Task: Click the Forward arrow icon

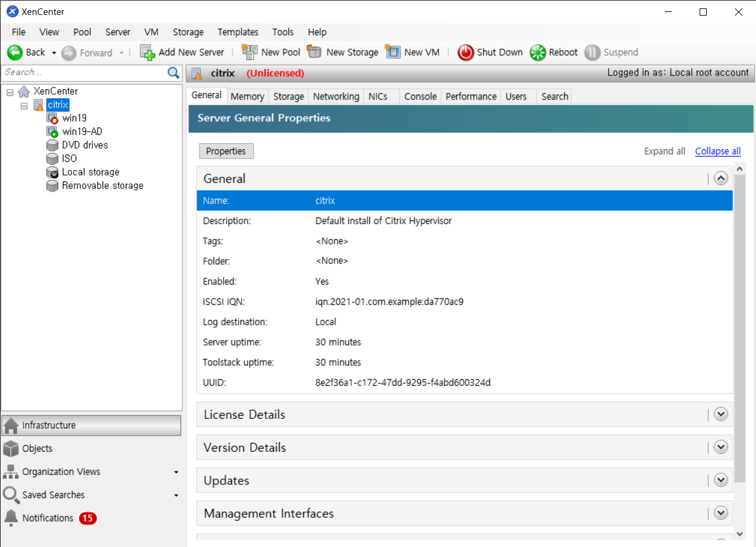Action: (69, 52)
